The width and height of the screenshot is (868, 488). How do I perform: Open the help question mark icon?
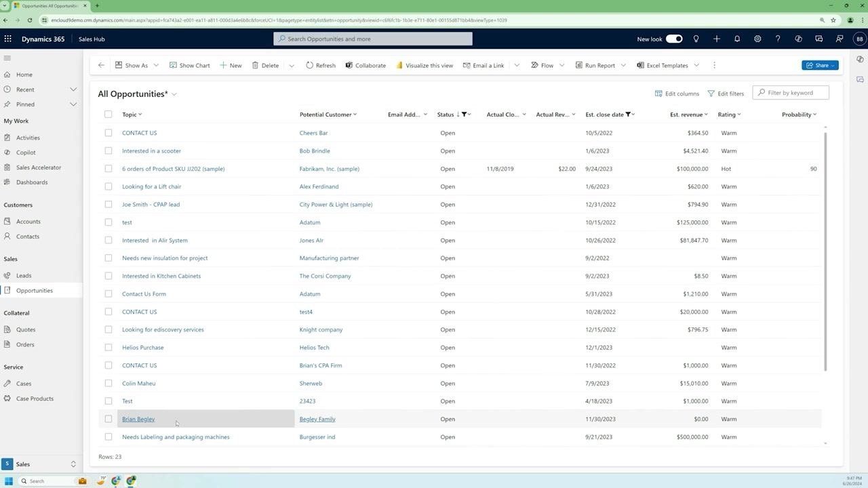(x=778, y=39)
